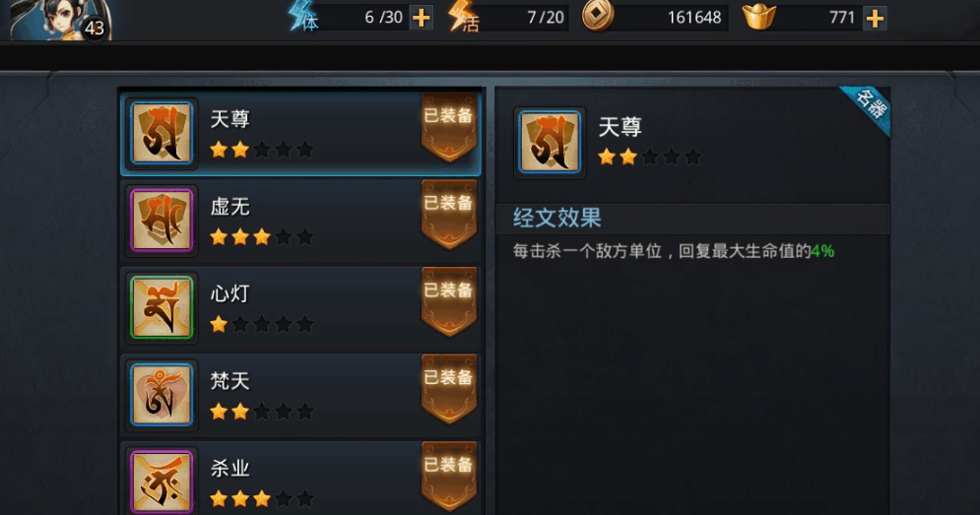Viewport: 980px width, 515px height.
Task: Add gold ingots with the plus button
Action: click(x=875, y=18)
